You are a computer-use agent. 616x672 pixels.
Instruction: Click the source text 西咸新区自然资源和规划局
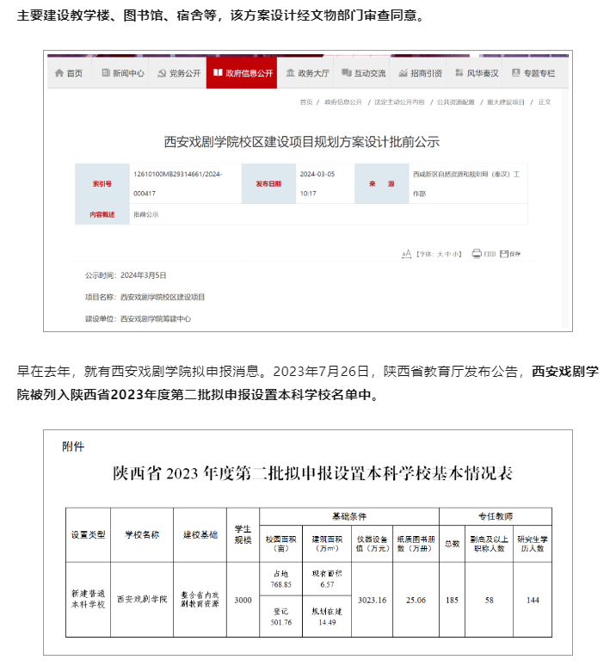point(450,175)
